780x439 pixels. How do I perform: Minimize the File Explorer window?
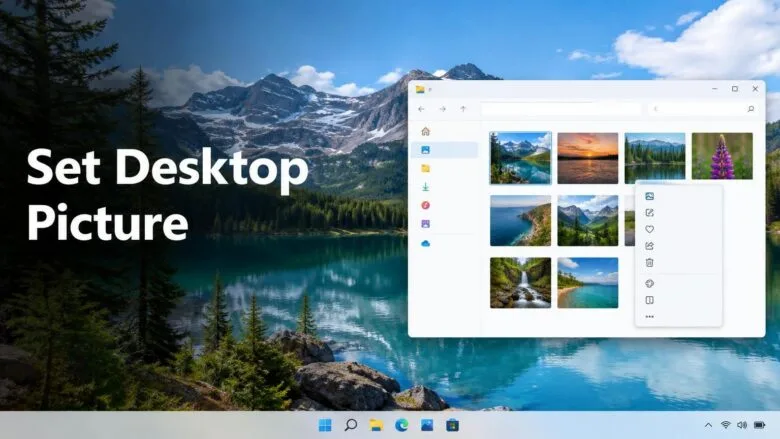715,89
